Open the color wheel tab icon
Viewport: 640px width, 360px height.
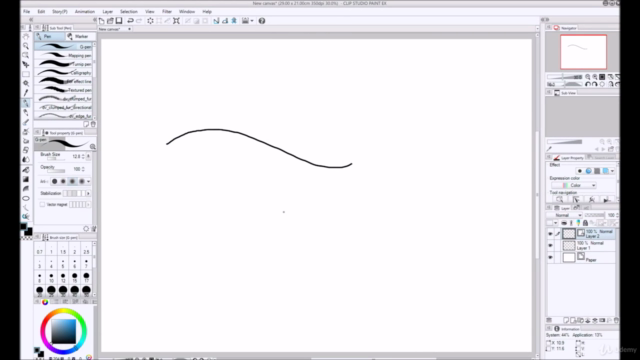click(x=45, y=302)
